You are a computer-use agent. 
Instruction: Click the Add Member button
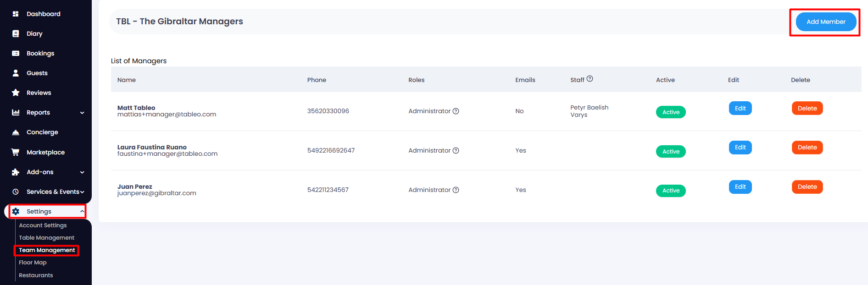coord(826,22)
